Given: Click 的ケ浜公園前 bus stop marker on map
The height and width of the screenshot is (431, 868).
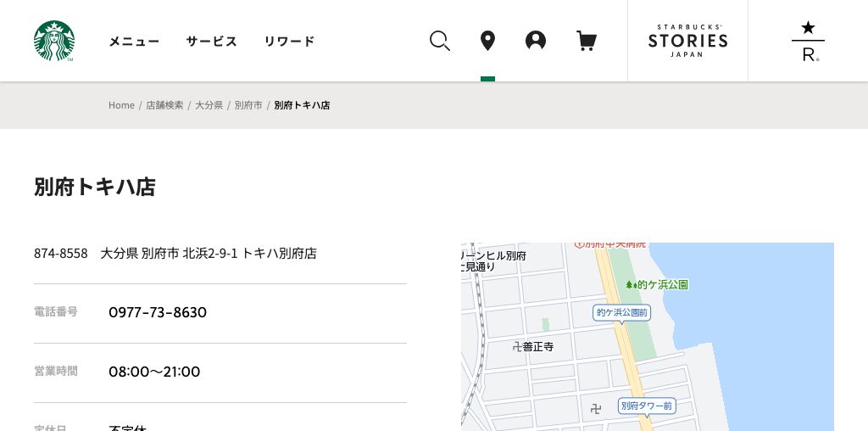Looking at the screenshot, I should (621, 313).
